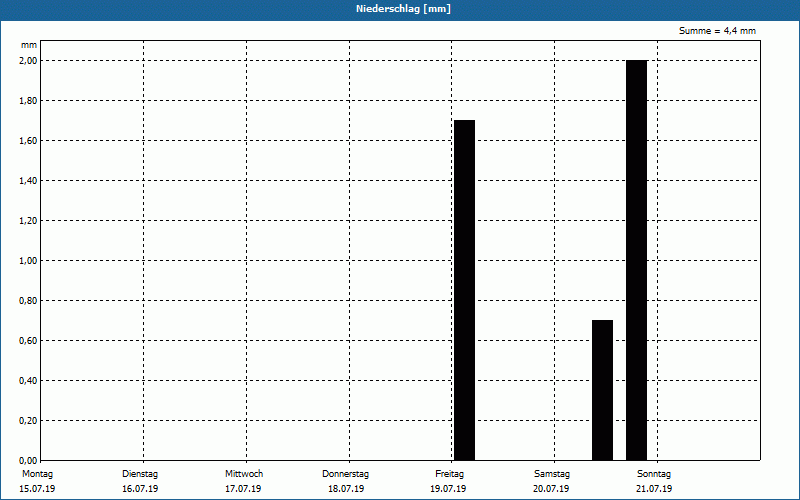Select the Summe = 4,4 mm label
The image size is (800, 500).
[717, 31]
